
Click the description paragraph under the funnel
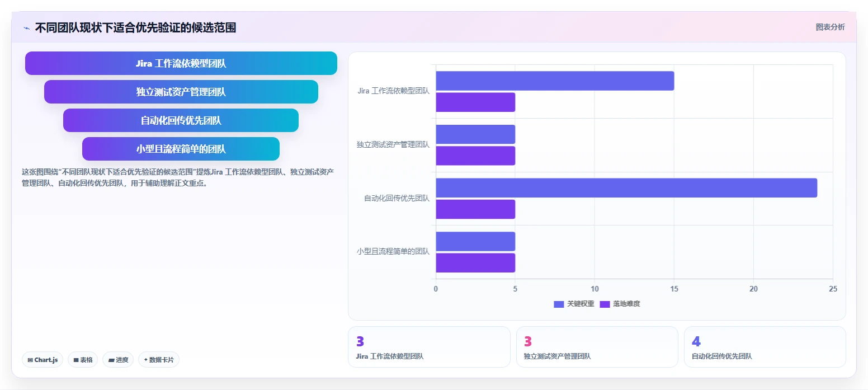[178, 177]
